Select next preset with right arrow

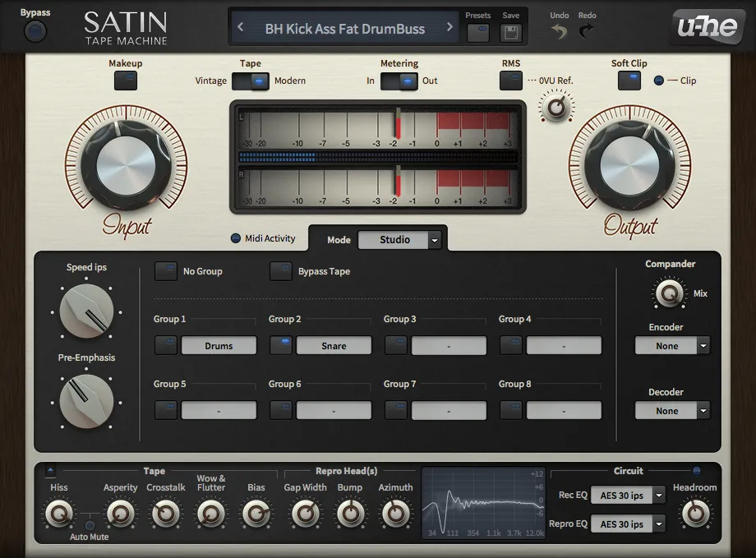click(449, 27)
